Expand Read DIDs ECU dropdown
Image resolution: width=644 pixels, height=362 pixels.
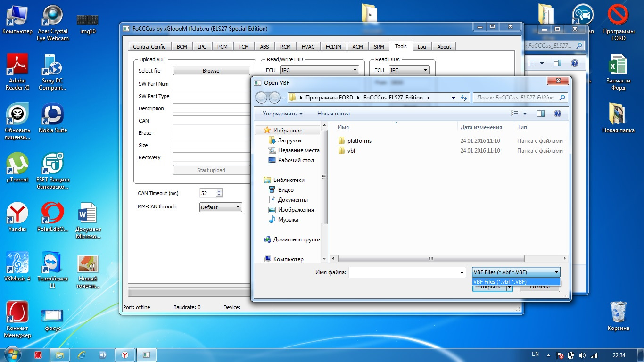coord(409,70)
